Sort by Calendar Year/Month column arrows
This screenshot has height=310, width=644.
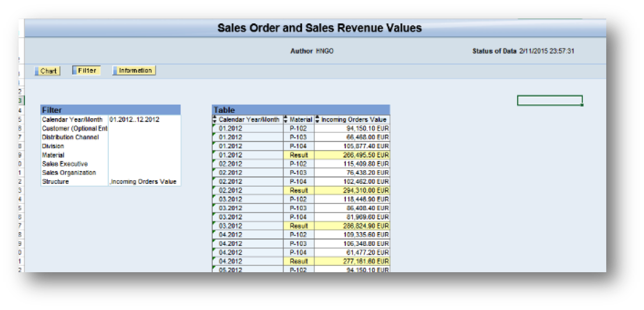(214, 120)
